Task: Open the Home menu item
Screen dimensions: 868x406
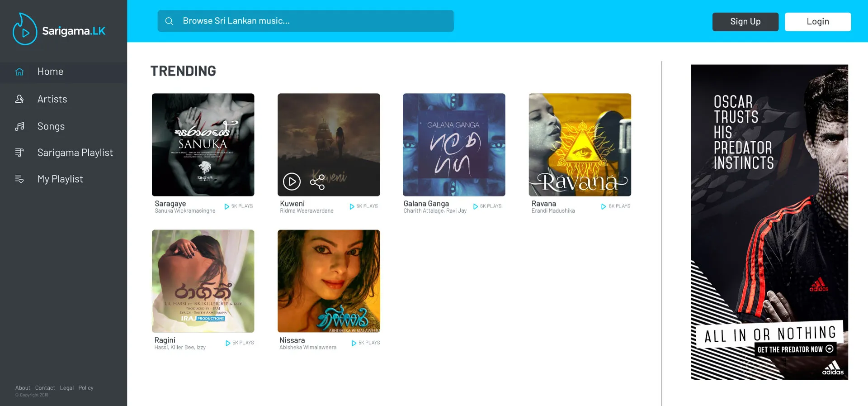Action: [x=63, y=72]
